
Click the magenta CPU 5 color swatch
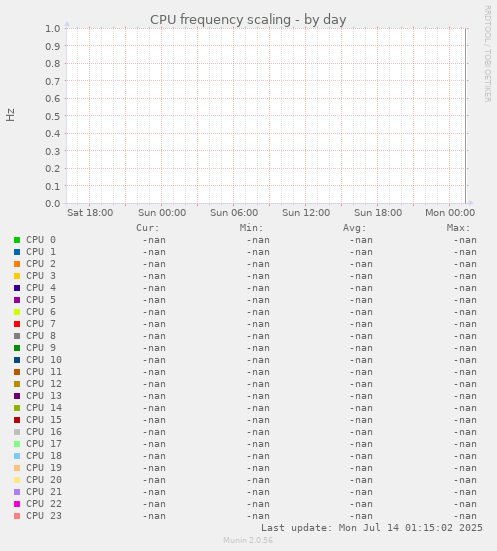17,300
